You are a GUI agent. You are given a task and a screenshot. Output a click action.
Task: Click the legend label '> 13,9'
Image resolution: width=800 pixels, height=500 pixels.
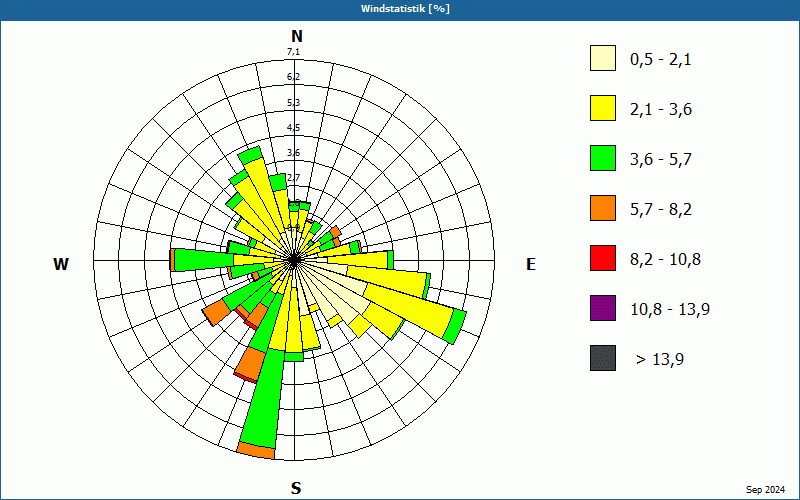click(x=660, y=360)
